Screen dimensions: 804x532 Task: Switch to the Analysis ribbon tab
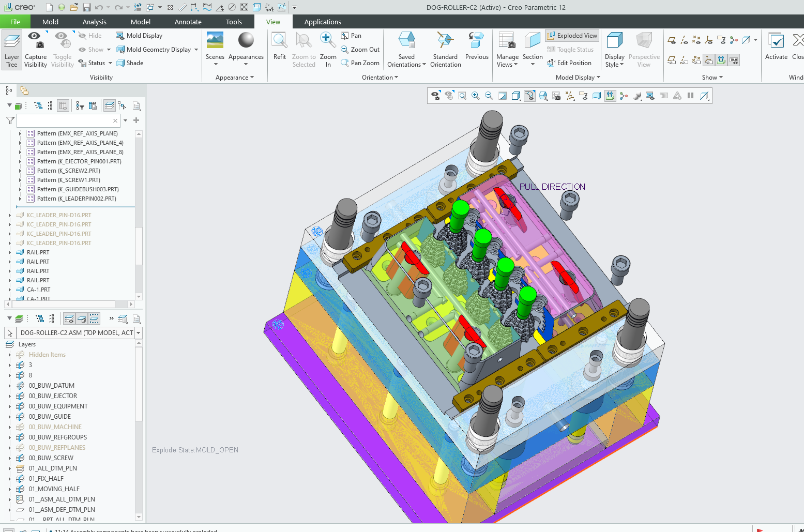tap(94, 22)
